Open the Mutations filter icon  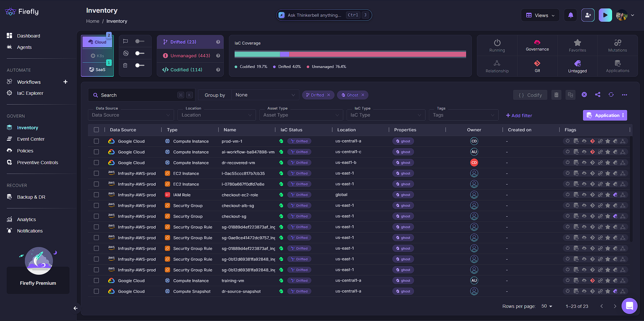pyautogui.click(x=617, y=46)
